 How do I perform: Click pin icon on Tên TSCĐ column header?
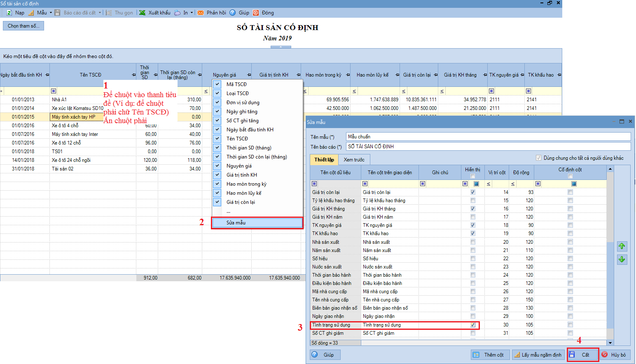[133, 75]
